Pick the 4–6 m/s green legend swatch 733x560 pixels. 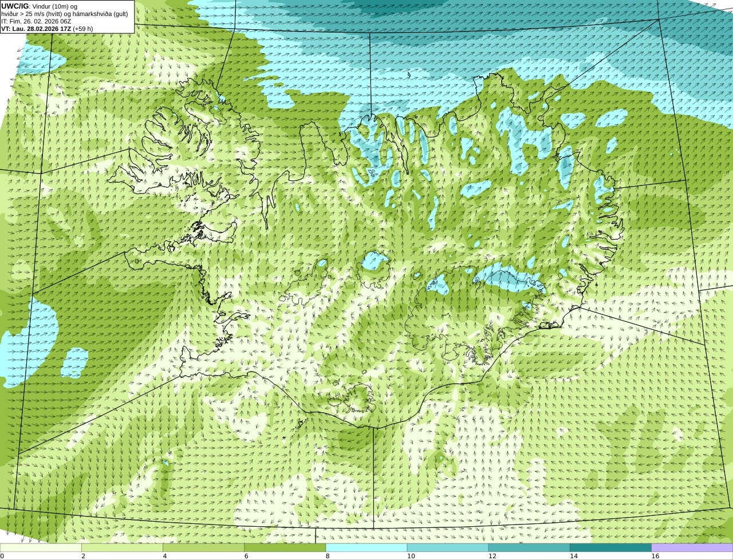coord(204,547)
